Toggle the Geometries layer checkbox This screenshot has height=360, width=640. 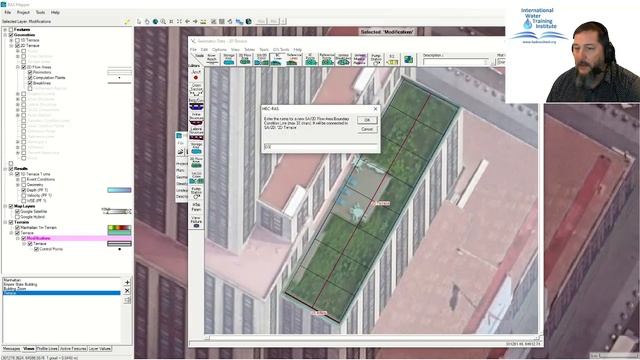11,35
